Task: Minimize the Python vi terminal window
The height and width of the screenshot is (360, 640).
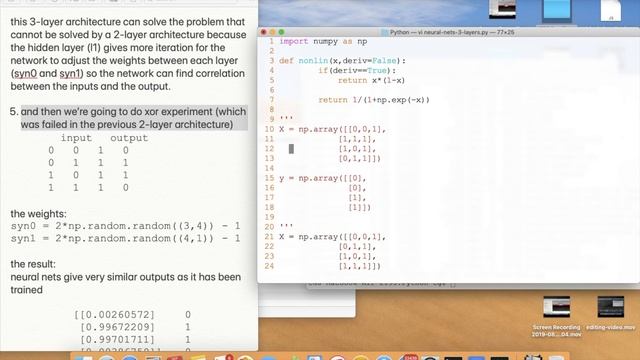Action: pos(273,32)
